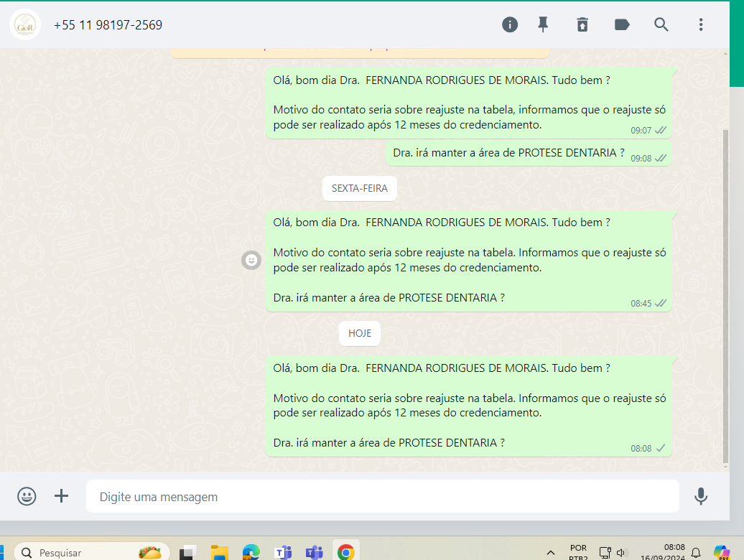Start a voice message with the microphone

[x=701, y=496]
